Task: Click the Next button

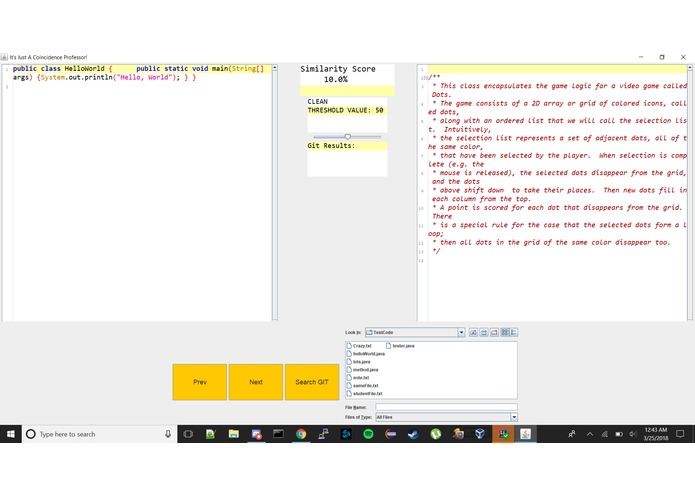Action: tap(256, 382)
